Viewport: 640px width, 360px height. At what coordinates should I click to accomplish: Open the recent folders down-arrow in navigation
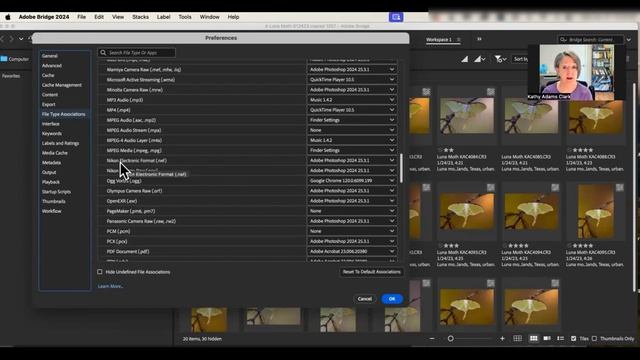(21, 39)
